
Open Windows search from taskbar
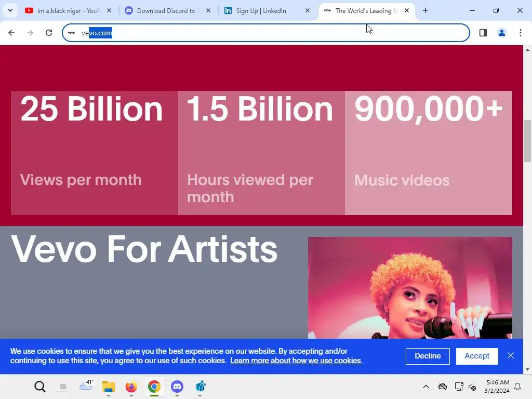click(x=39, y=387)
